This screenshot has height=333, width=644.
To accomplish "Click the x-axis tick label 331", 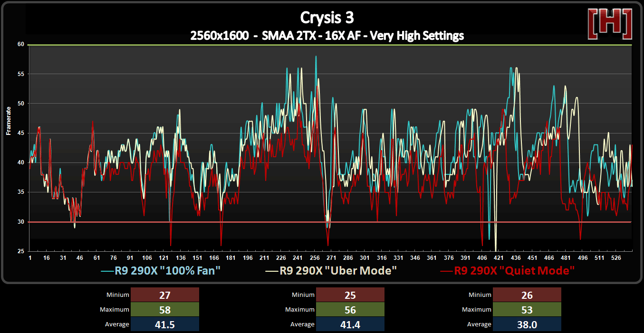I will point(398,258).
